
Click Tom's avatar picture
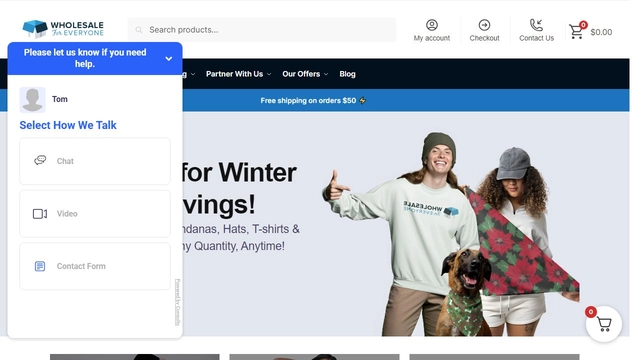(x=32, y=99)
